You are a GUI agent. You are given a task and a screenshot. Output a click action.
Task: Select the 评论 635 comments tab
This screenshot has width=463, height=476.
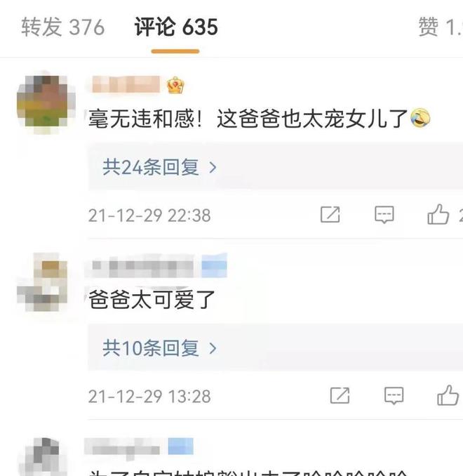pos(176,27)
